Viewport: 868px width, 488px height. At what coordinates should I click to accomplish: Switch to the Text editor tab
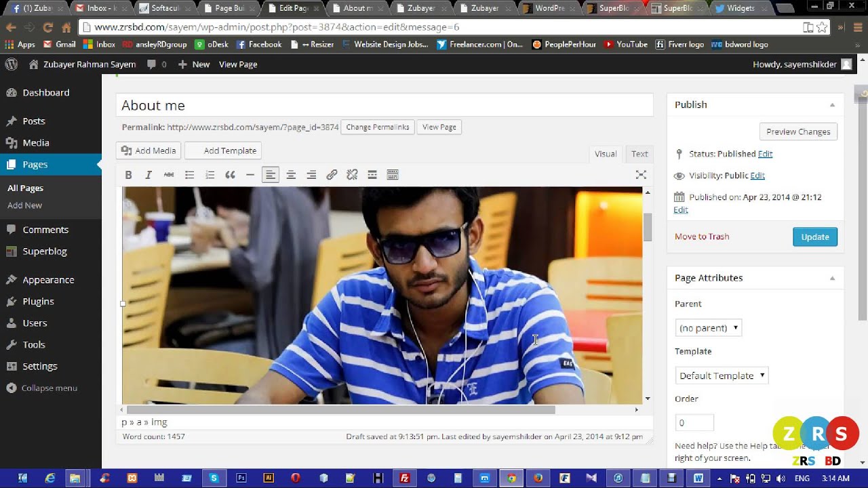pos(639,154)
